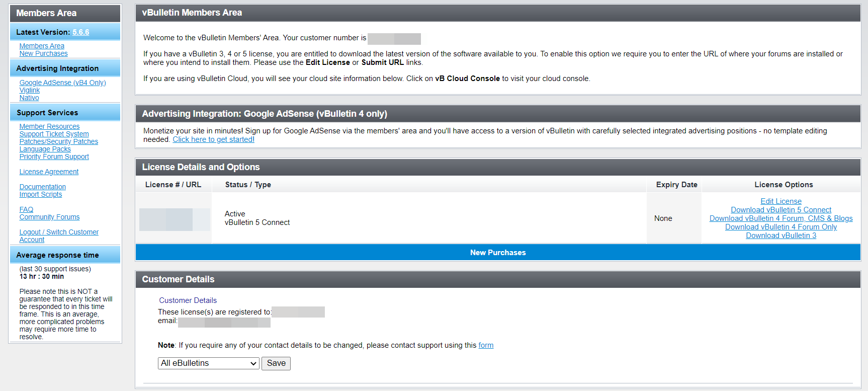Open Community Forums link
868x391 pixels.
pos(49,217)
